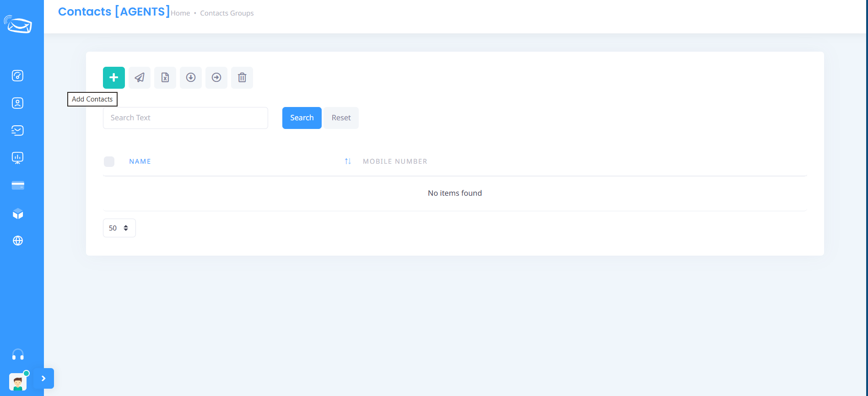Screen dimensions: 868x396
Task: Click the trash delete icon
Action: click(242, 78)
